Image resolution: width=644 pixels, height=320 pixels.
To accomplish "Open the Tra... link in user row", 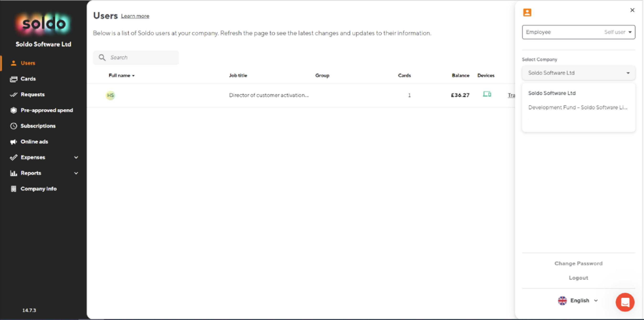I will coord(511,95).
